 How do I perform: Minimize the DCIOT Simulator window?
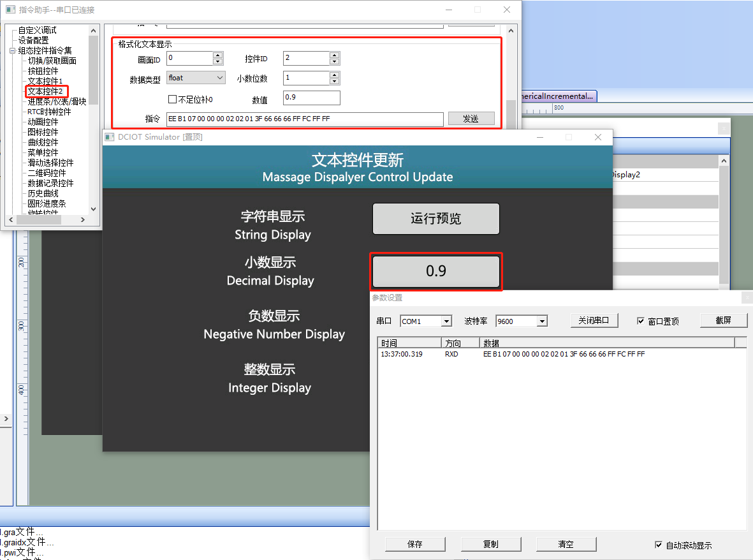[x=540, y=137]
